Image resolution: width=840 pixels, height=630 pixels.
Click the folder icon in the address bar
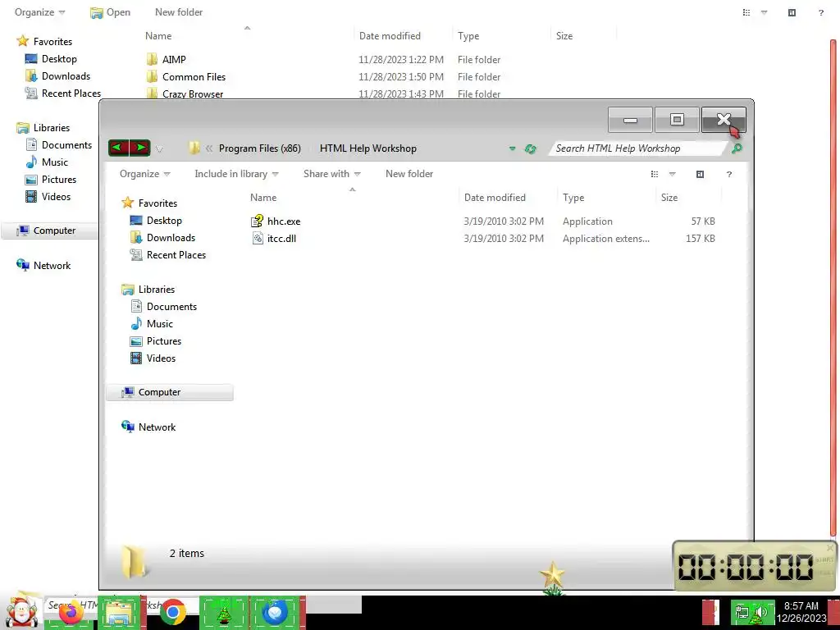(194, 148)
